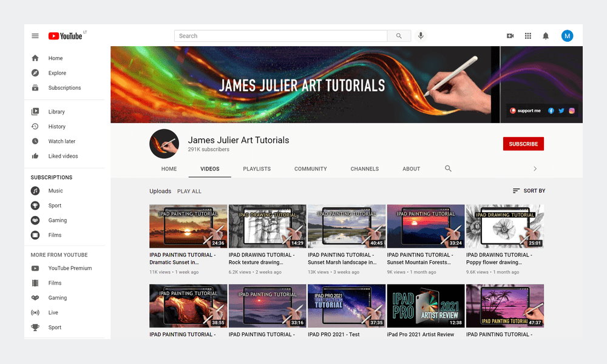Open the Sort By dropdown
607x364 pixels.
pyautogui.click(x=529, y=190)
